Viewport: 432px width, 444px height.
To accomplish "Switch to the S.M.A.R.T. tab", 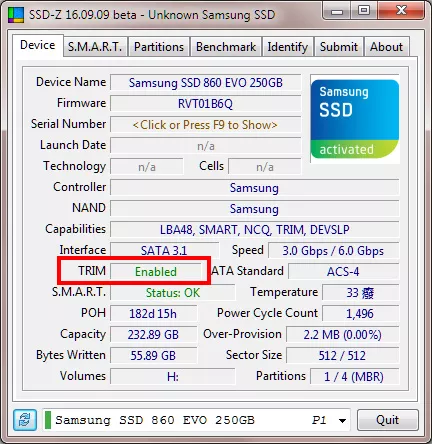I will click(95, 47).
